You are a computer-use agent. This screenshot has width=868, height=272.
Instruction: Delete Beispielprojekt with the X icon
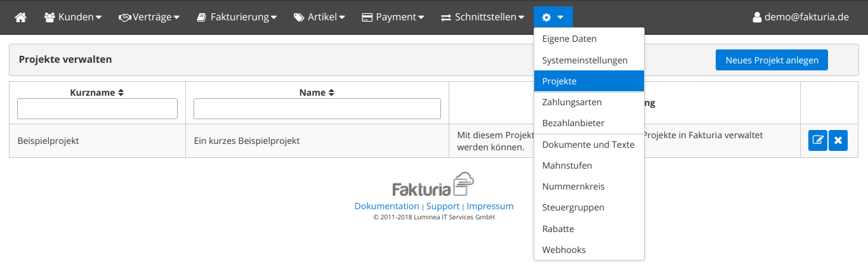pyautogui.click(x=838, y=140)
